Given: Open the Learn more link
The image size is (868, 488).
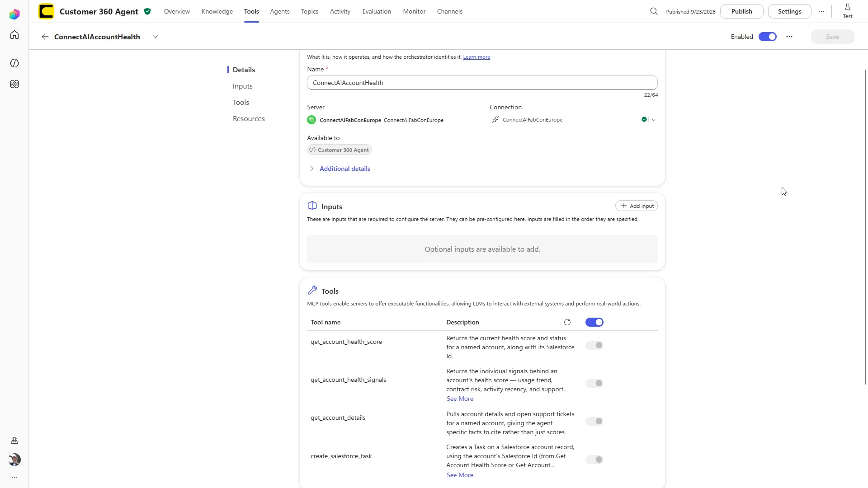Looking at the screenshot, I should (476, 57).
